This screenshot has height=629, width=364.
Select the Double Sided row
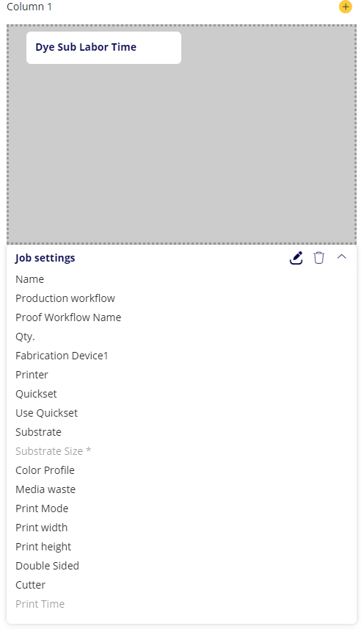(x=47, y=566)
